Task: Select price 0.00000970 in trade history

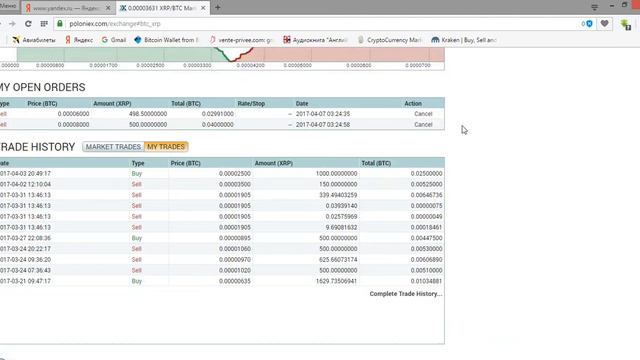Action: click(x=235, y=260)
